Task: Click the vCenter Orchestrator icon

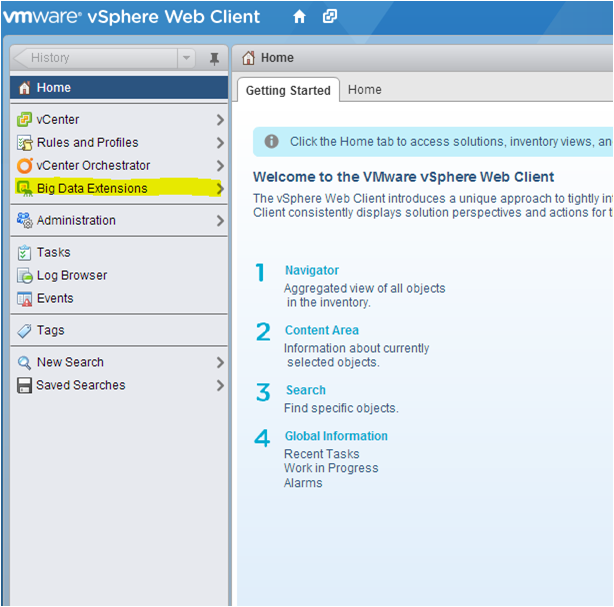Action: 24,166
